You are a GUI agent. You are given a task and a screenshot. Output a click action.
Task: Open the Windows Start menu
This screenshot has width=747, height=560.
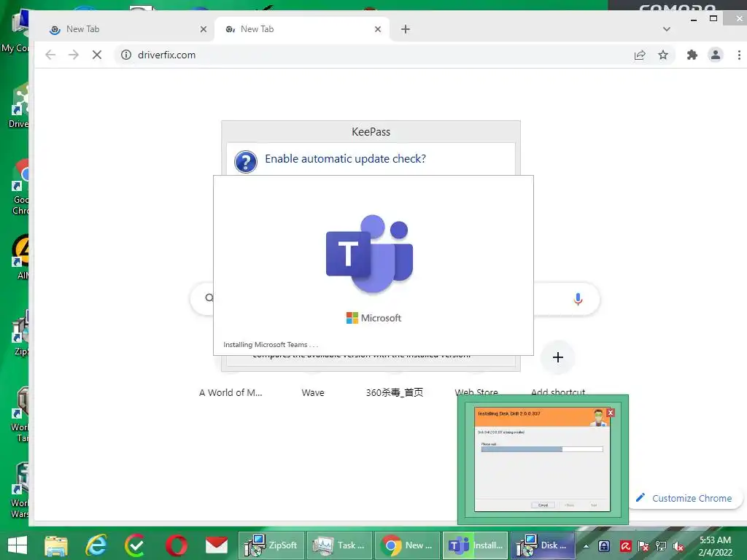pos(18,545)
